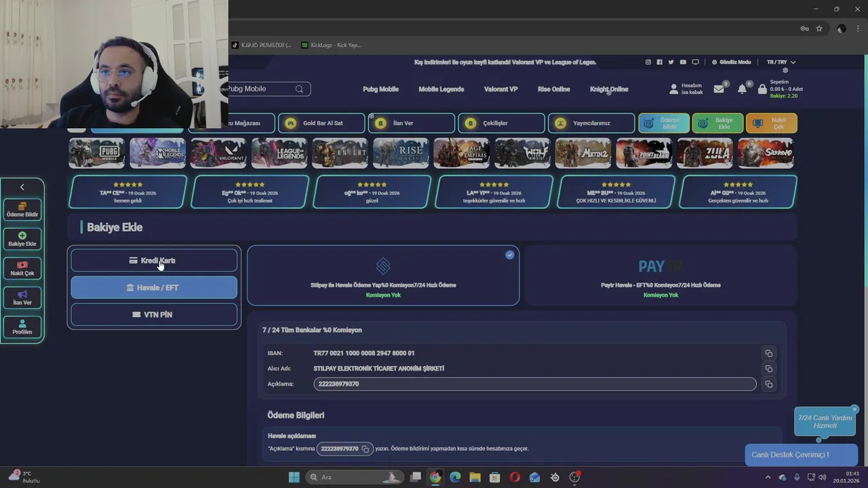The width and height of the screenshot is (868, 488).
Task: Copy code in Havale açıklaması pill
Action: coord(365,449)
